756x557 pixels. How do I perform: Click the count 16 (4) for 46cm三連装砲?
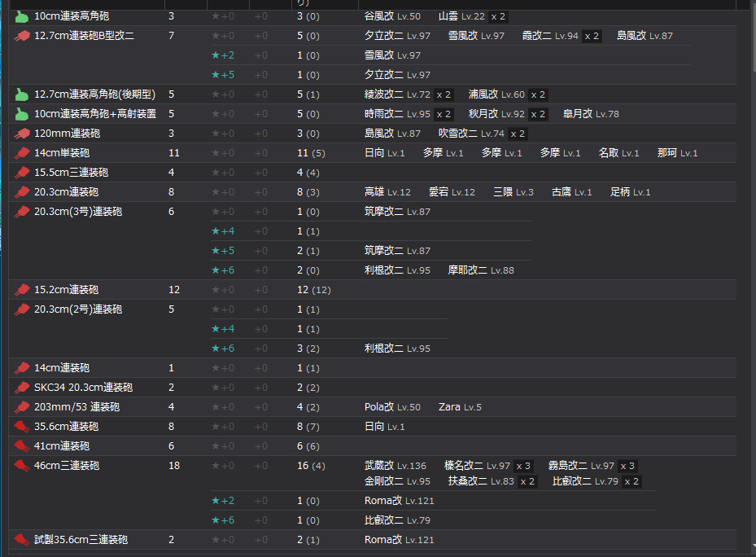pyautogui.click(x=311, y=466)
